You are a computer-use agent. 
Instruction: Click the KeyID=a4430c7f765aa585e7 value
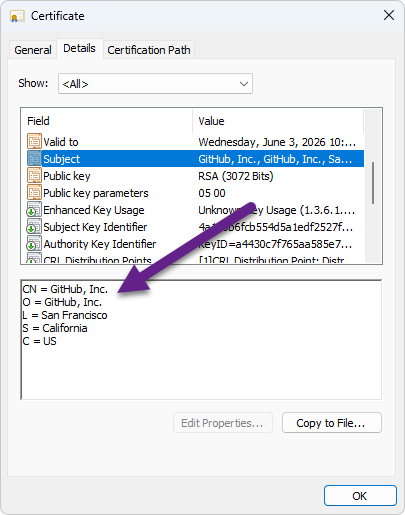tap(275, 244)
